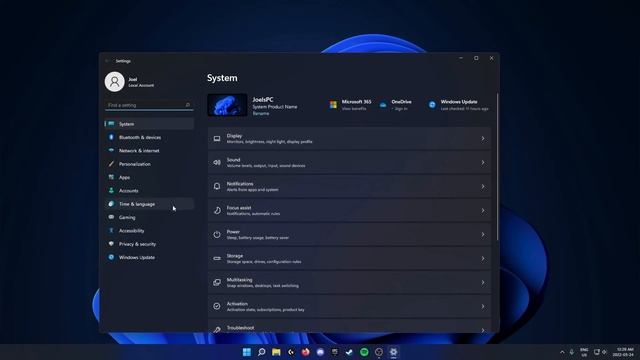Click the Display monitor icon
The height and width of the screenshot is (360, 640).
pyautogui.click(x=217, y=139)
